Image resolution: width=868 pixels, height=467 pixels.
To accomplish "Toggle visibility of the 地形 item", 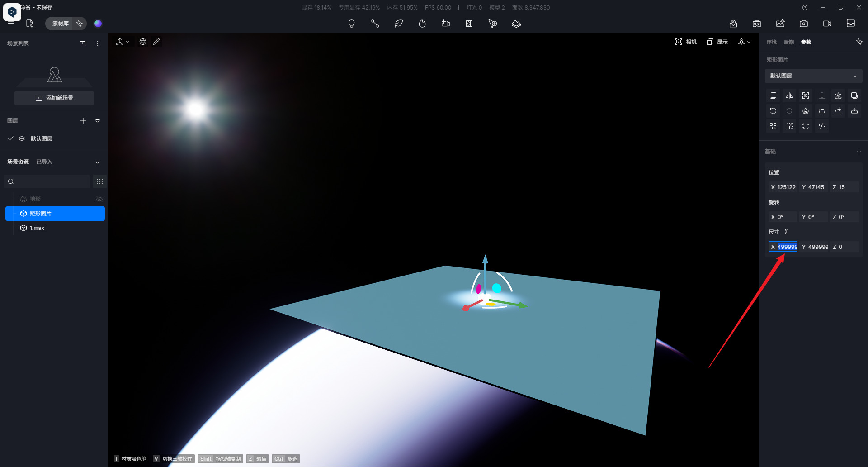I will [x=99, y=199].
